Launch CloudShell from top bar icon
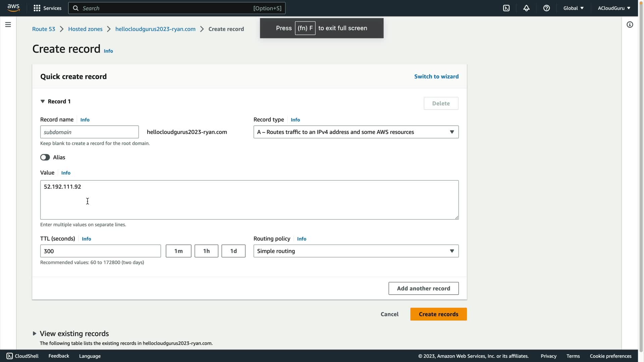The height and width of the screenshot is (362, 644). (x=506, y=8)
